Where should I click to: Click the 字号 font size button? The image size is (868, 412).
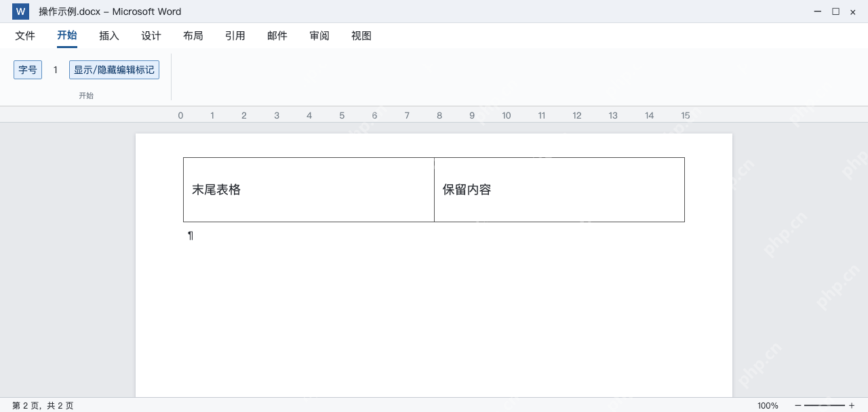tap(28, 70)
